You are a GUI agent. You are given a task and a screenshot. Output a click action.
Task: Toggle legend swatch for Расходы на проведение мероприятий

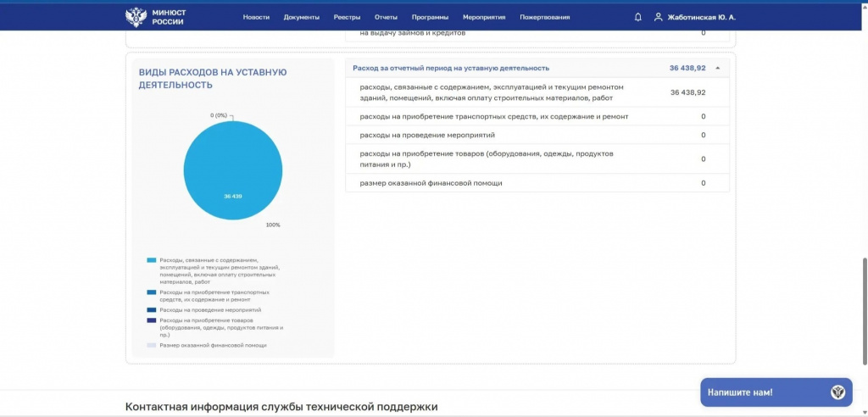point(151,310)
